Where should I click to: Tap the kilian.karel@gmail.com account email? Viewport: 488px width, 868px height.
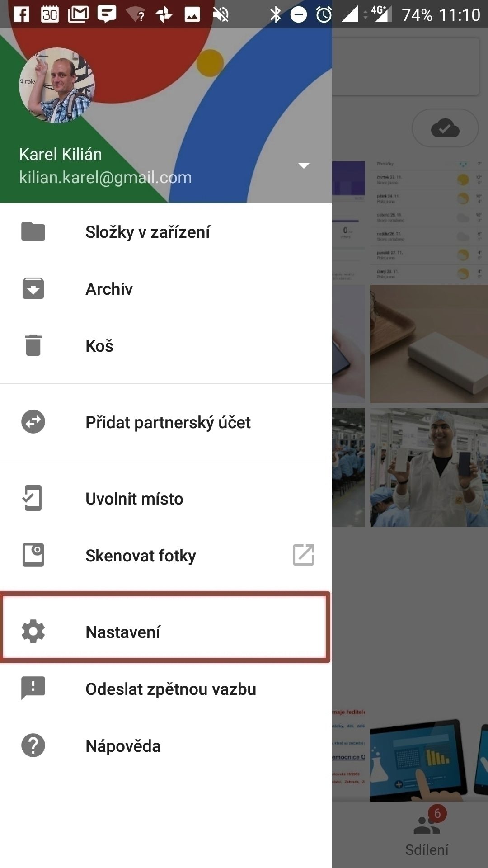tap(105, 177)
